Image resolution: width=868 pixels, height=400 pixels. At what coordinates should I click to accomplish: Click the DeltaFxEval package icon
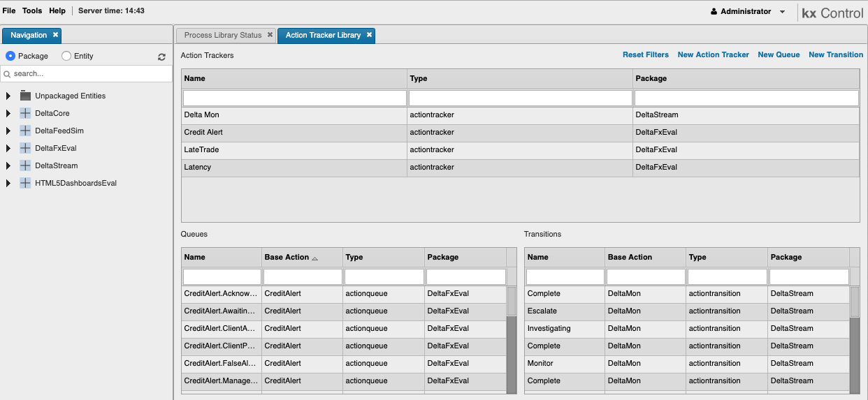tap(25, 148)
